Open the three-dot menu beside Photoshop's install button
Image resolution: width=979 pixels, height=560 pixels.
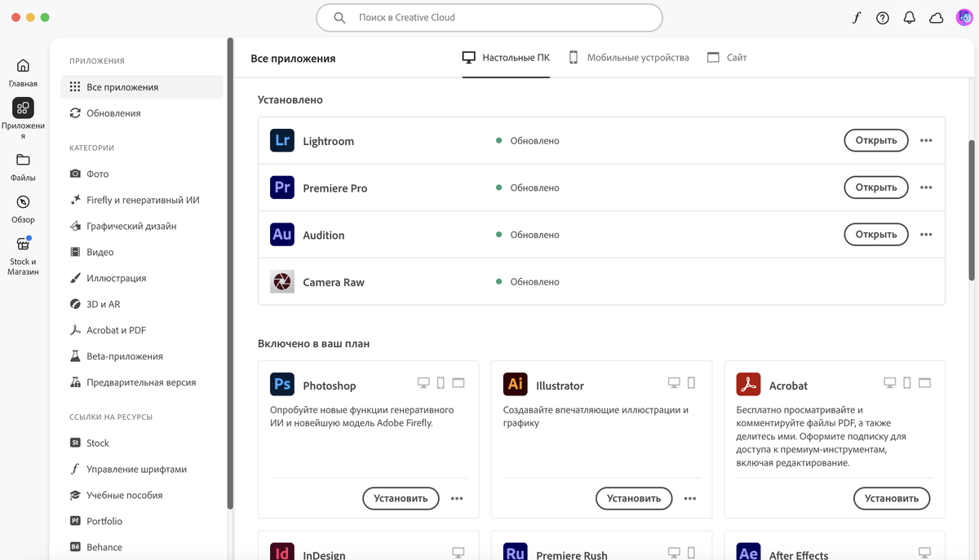457,498
